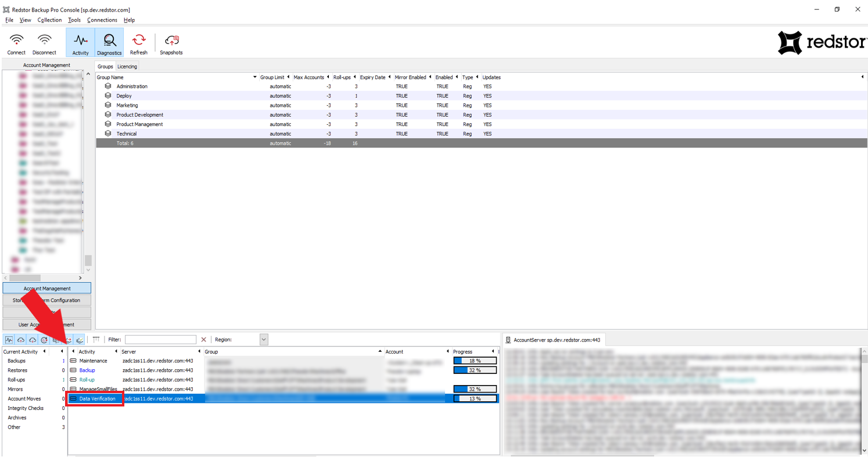Open the Activity column header arrow
Screen dimensions: 868x457
pos(116,352)
